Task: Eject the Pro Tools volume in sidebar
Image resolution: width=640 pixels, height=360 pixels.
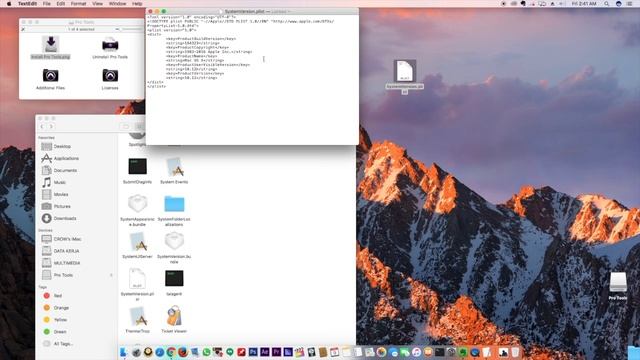Action: pos(111,275)
